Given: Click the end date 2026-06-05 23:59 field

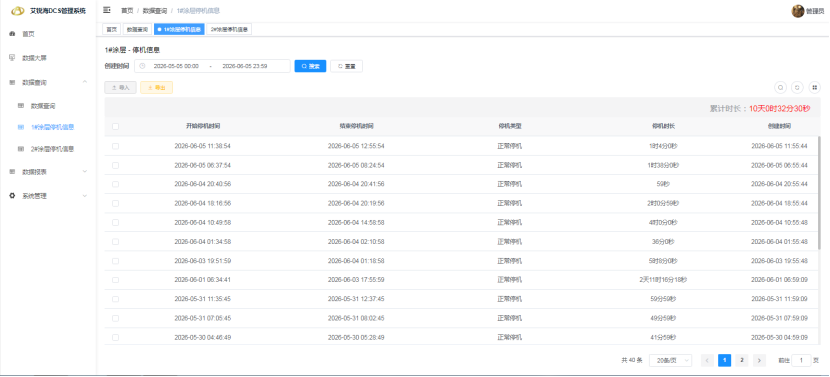Looking at the screenshot, I should pos(245,66).
